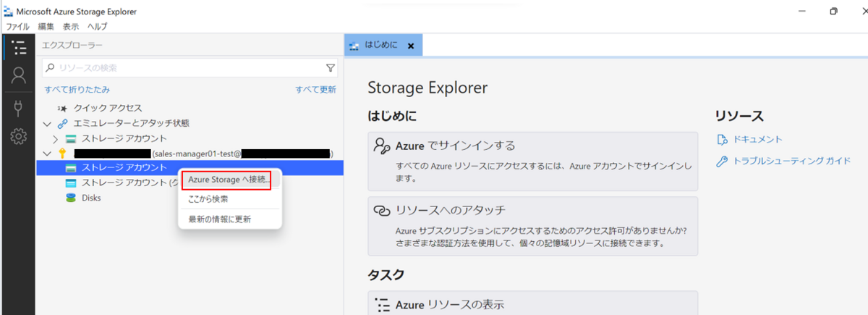Focus the リソースの検索 search field

coord(190,68)
